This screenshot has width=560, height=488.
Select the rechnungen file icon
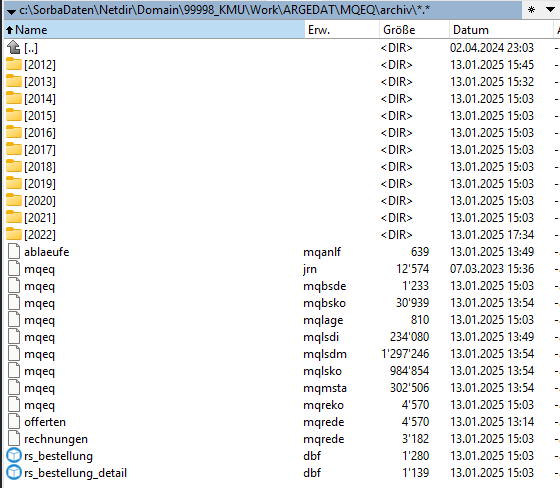click(14, 438)
